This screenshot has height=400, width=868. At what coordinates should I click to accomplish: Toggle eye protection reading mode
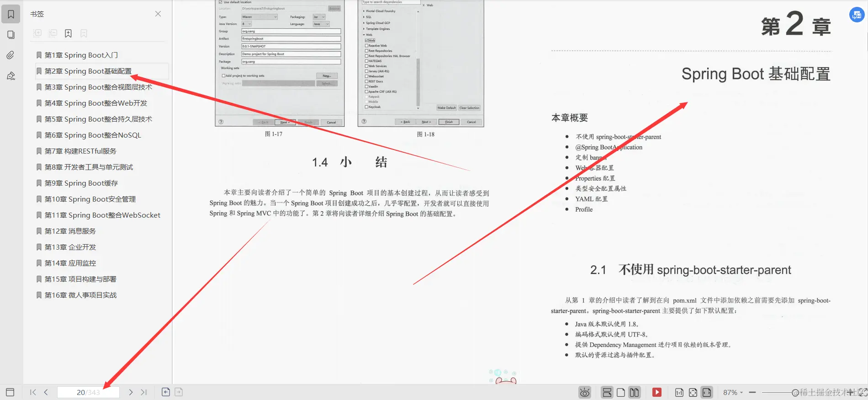tap(585, 392)
